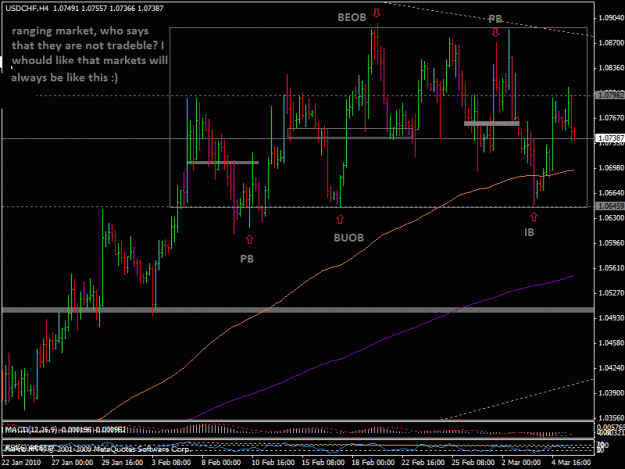Click the up arrow above the lower PB label
625x469 pixels.
click(x=250, y=239)
